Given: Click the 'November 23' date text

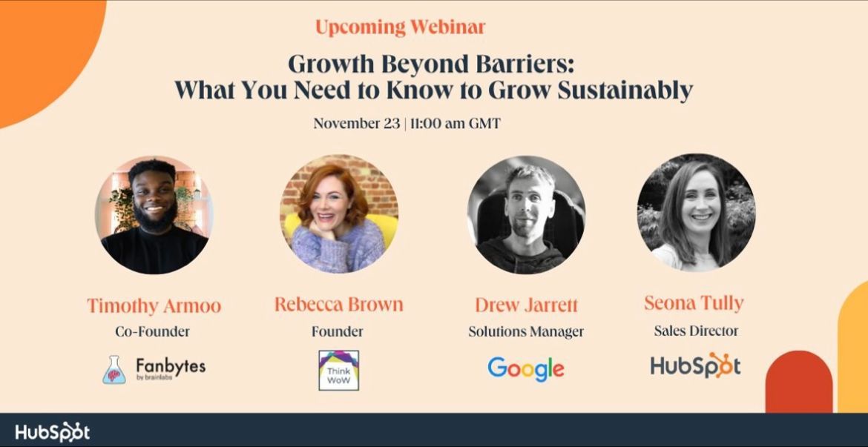Looking at the screenshot, I should tap(356, 123).
